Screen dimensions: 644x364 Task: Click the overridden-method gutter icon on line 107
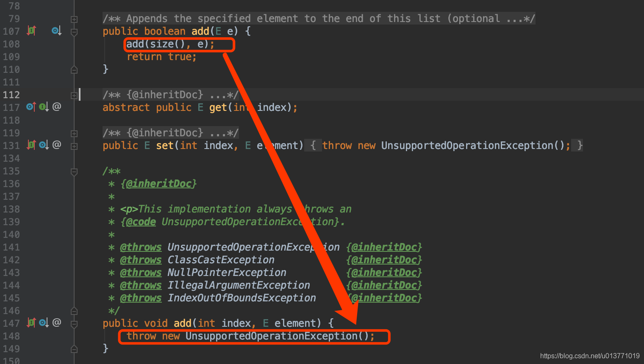point(56,30)
